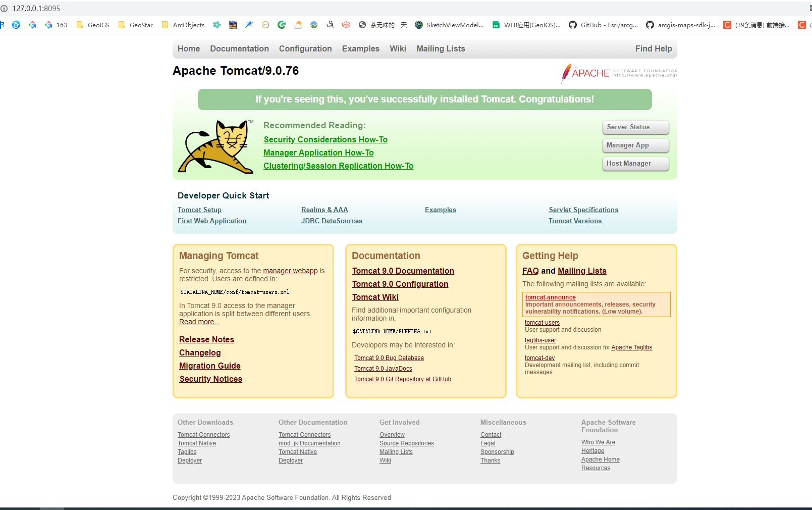The width and height of the screenshot is (812, 510).
Task: Open the Apache Taglibs link
Action: pyautogui.click(x=632, y=347)
